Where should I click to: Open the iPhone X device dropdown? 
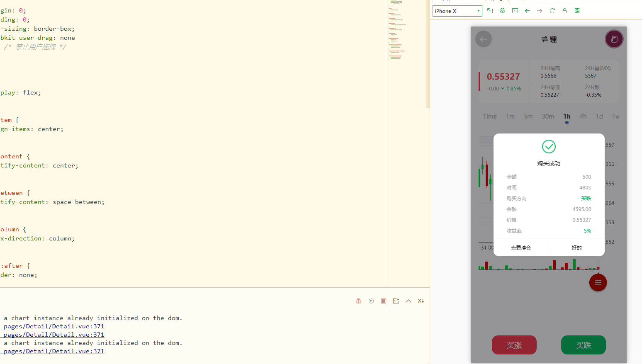457,11
